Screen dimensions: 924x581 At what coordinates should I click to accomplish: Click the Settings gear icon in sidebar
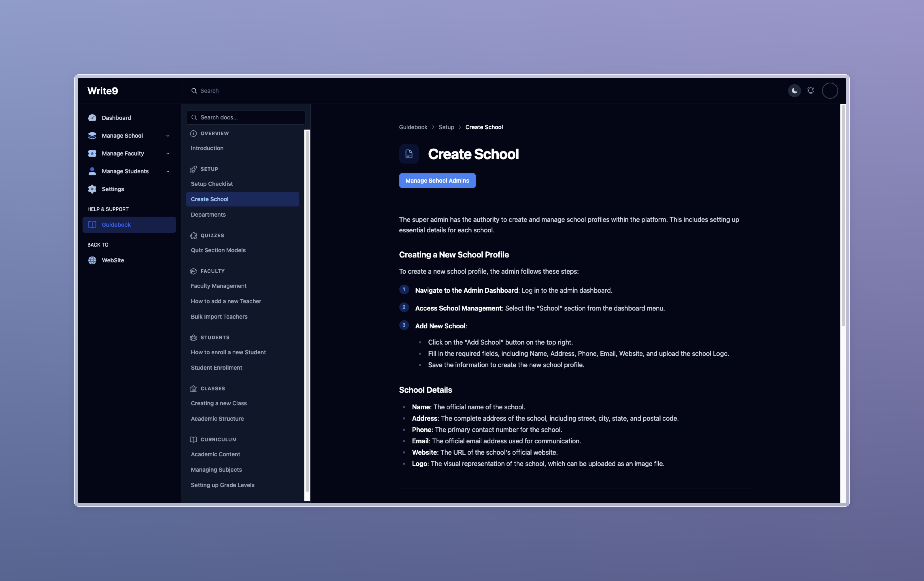pyautogui.click(x=92, y=189)
